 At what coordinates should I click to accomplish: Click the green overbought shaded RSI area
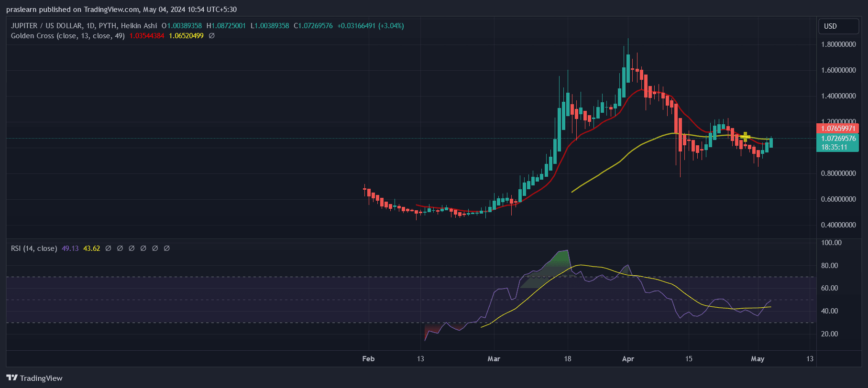560,260
